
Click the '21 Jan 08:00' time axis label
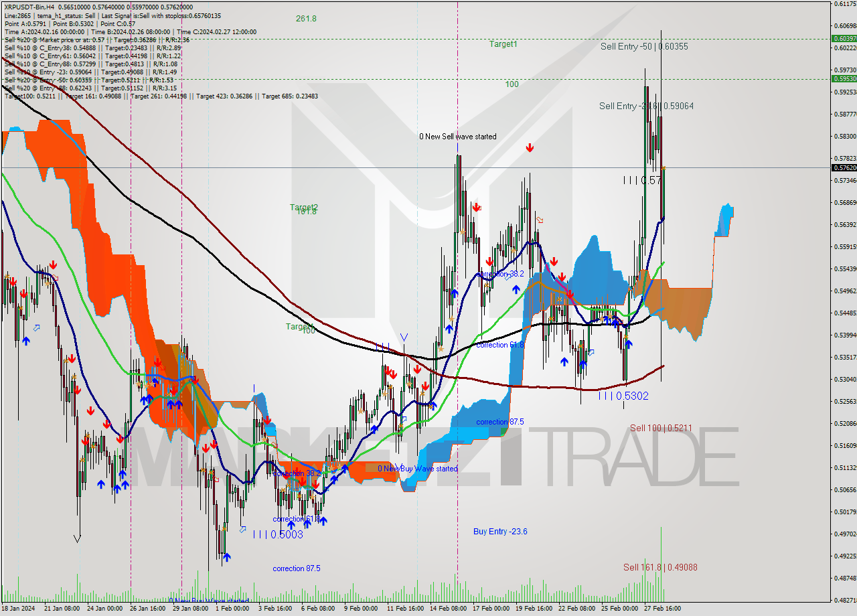pyautogui.click(x=62, y=609)
